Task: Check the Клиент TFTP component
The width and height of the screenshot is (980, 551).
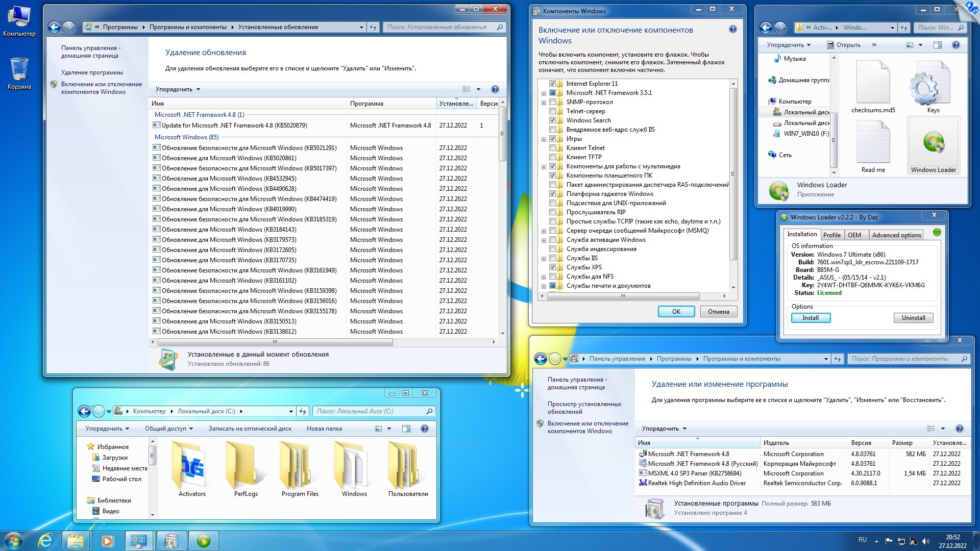Action: pyautogui.click(x=552, y=157)
